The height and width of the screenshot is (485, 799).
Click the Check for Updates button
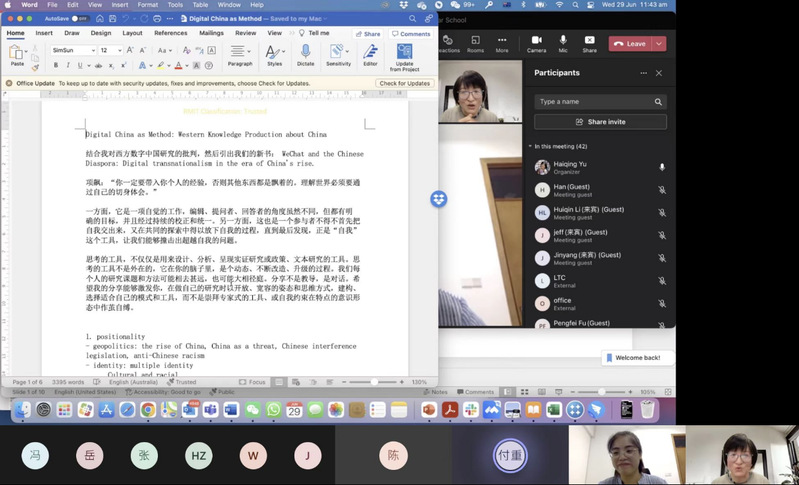click(x=405, y=83)
